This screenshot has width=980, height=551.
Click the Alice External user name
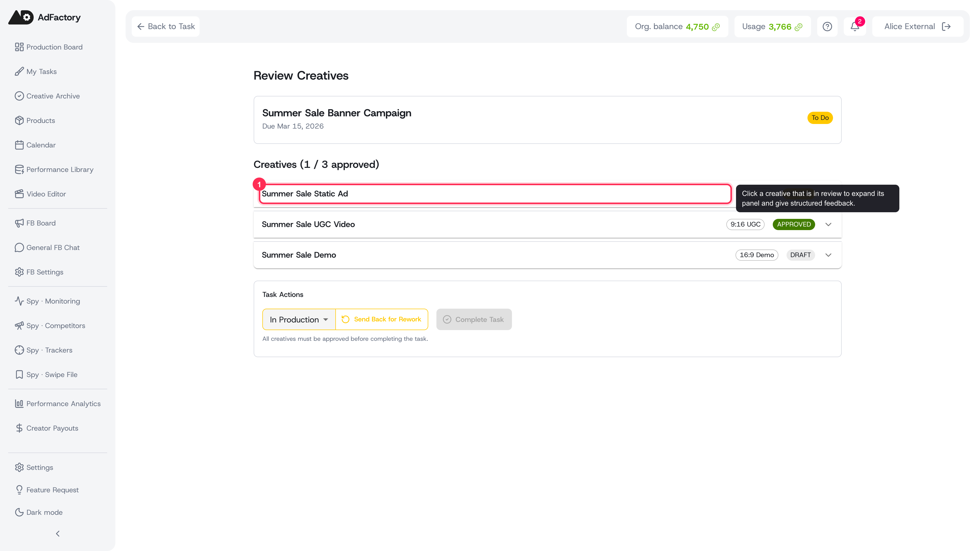pyautogui.click(x=910, y=27)
